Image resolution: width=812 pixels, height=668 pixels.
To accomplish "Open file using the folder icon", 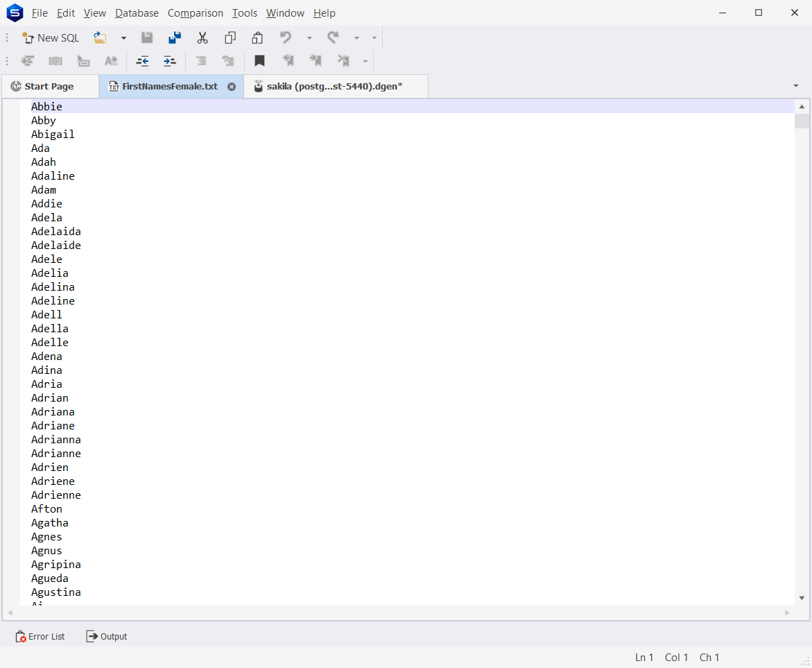I will [x=100, y=38].
